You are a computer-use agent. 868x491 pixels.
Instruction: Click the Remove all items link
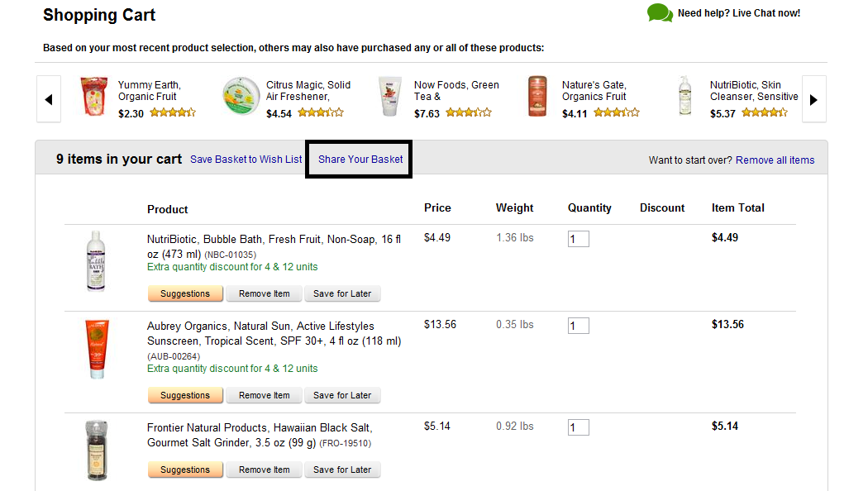click(x=775, y=160)
